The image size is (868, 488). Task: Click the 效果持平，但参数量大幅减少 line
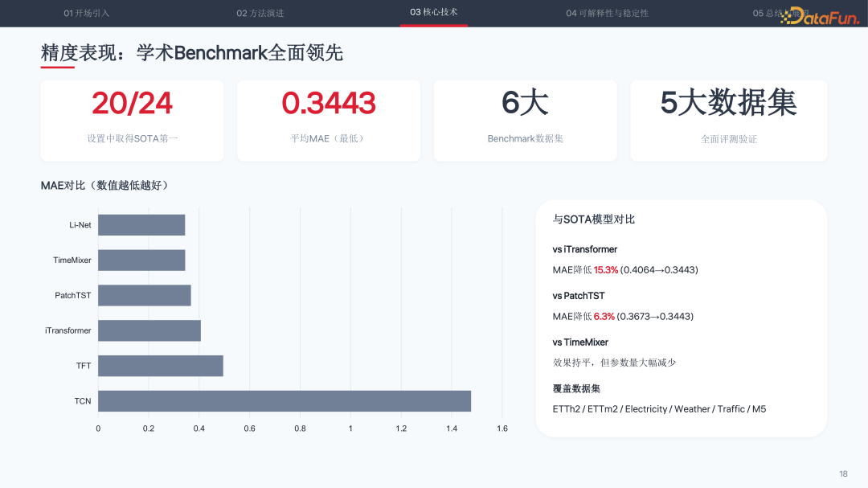615,363
